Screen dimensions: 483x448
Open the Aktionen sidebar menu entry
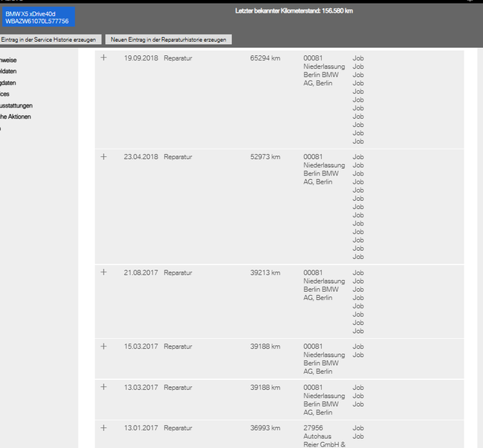(16, 116)
